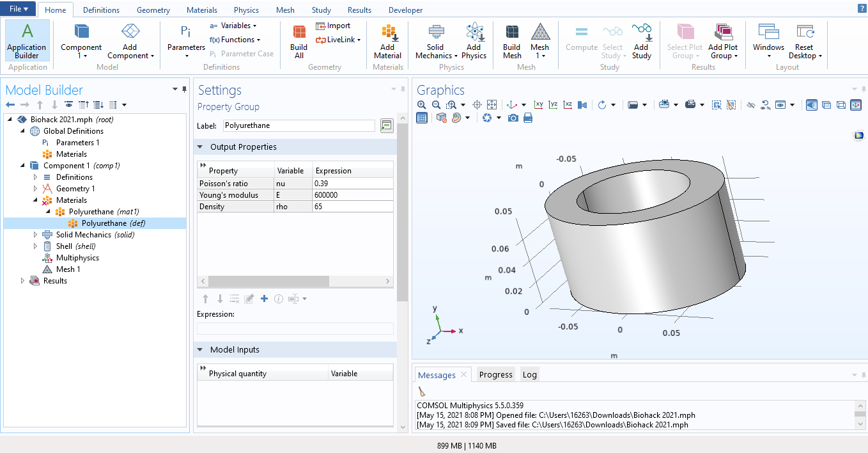The height and width of the screenshot is (453, 868).
Task: Click the Add Study icon
Action: [x=641, y=41]
